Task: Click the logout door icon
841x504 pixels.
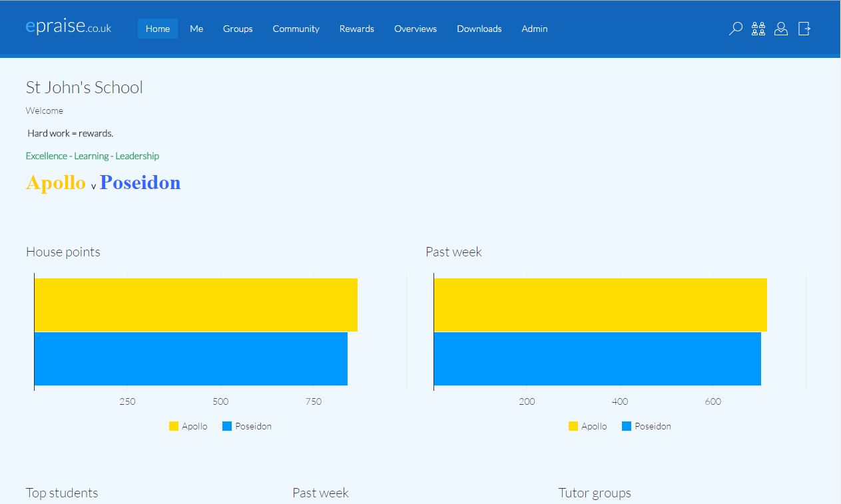Action: click(804, 29)
